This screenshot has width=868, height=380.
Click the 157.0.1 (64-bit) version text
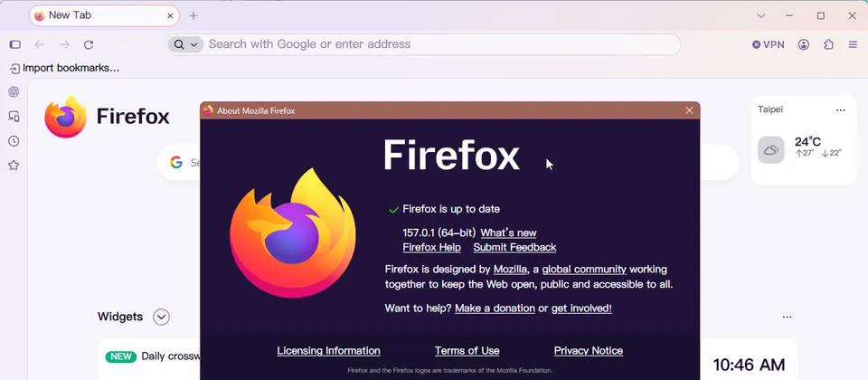click(439, 233)
